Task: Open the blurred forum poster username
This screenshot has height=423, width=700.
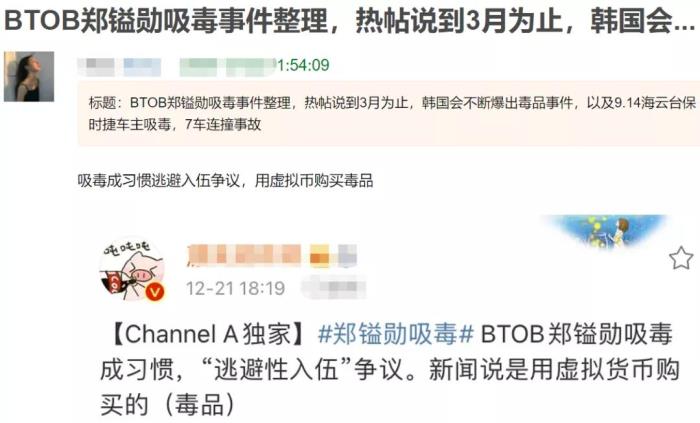Action: click(x=120, y=66)
